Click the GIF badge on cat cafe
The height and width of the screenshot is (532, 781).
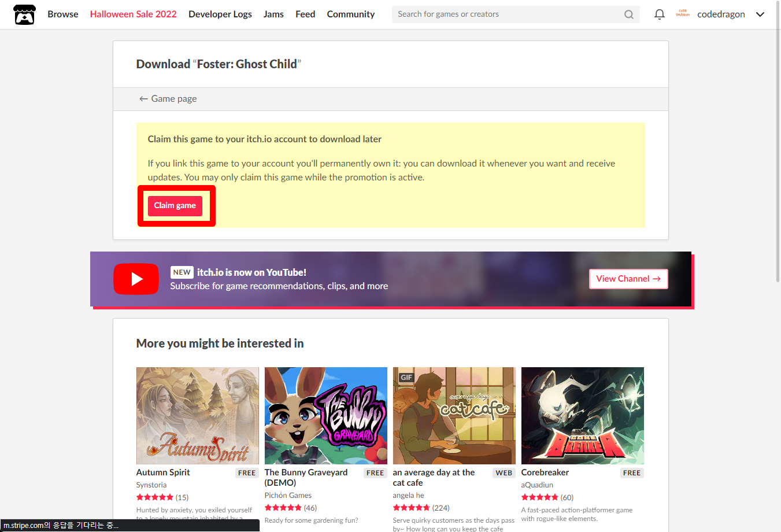[x=406, y=377]
